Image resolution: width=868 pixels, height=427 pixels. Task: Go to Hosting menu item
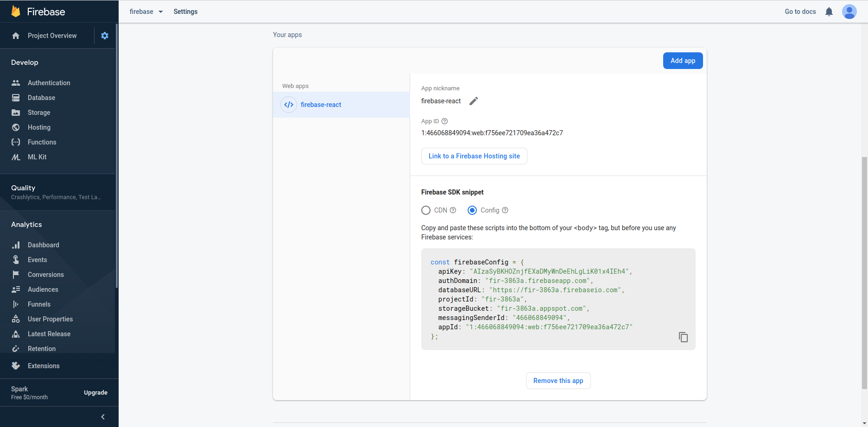pyautogui.click(x=39, y=127)
